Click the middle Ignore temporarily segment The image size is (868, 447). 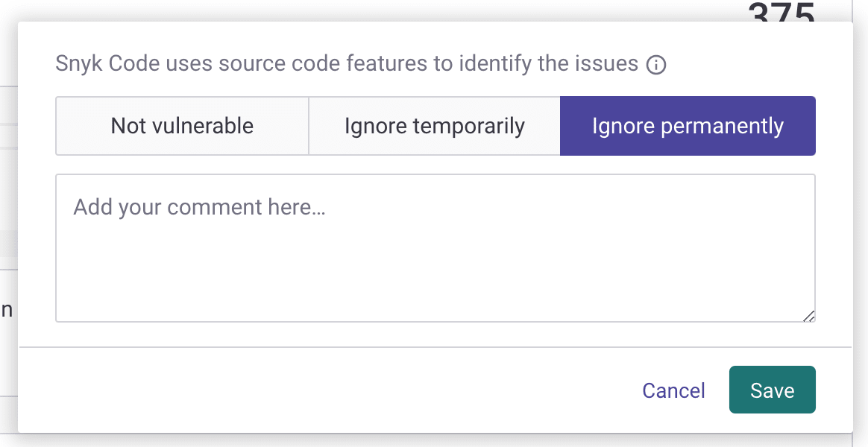434,126
